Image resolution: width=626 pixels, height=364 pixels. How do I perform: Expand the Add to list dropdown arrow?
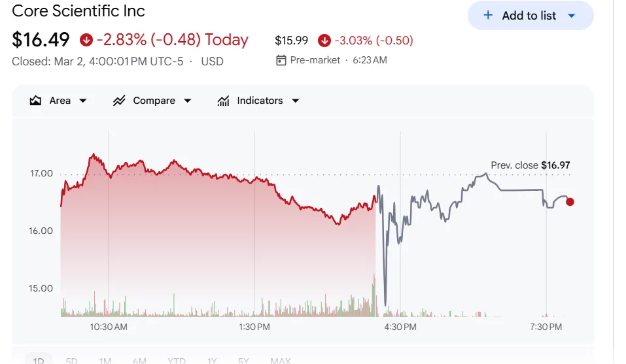pyautogui.click(x=571, y=16)
